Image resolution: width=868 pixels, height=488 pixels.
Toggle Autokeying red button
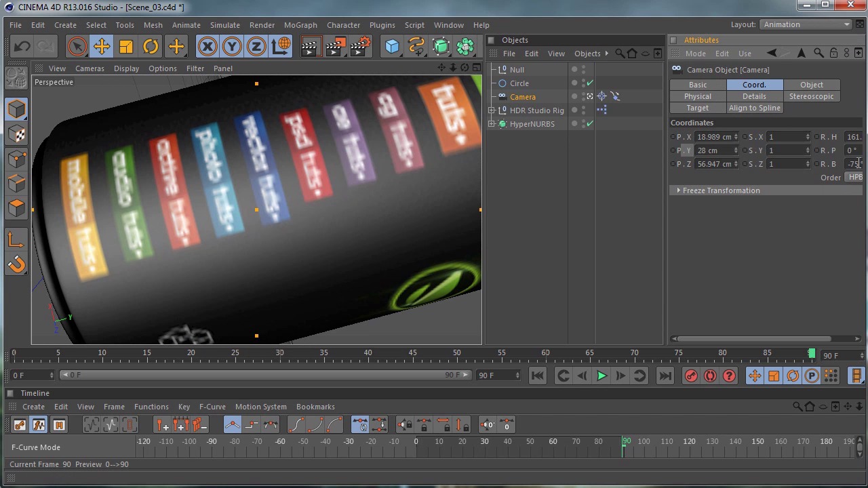click(710, 376)
